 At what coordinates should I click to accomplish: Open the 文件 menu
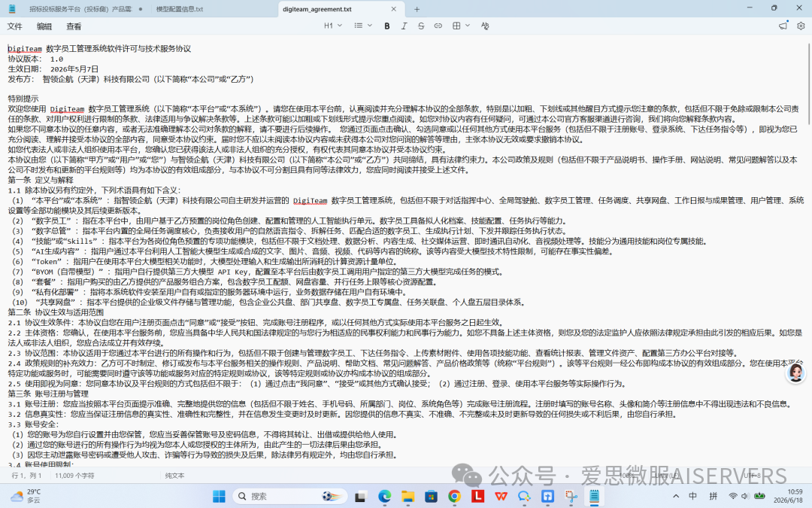click(x=14, y=26)
